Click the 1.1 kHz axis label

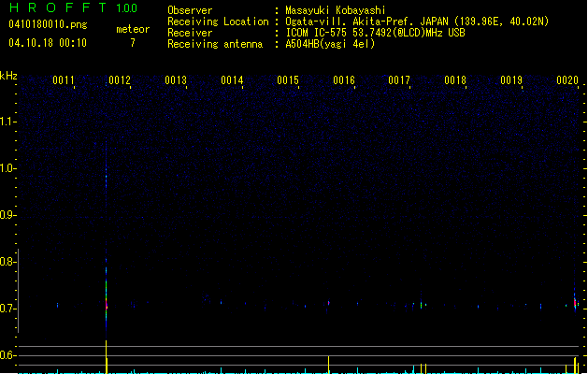click(7, 122)
